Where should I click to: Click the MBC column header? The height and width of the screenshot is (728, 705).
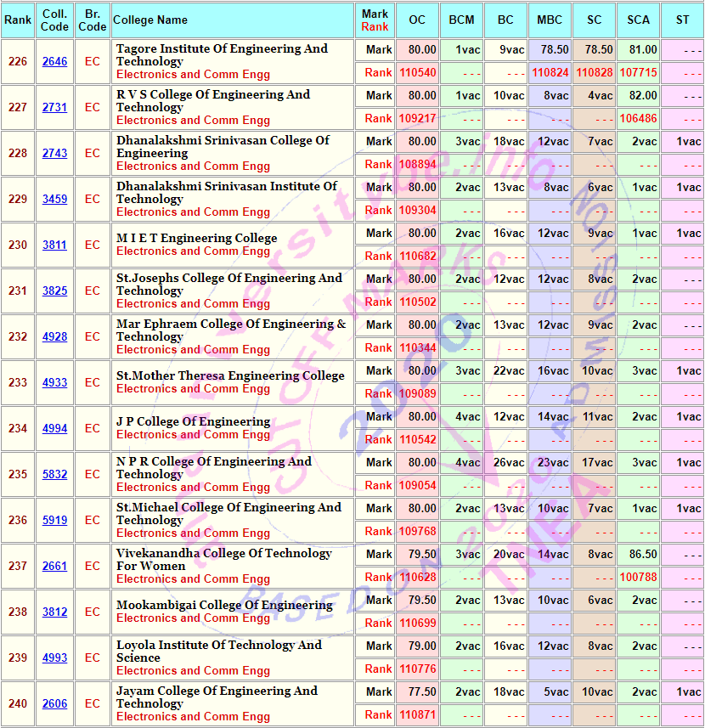550,20
